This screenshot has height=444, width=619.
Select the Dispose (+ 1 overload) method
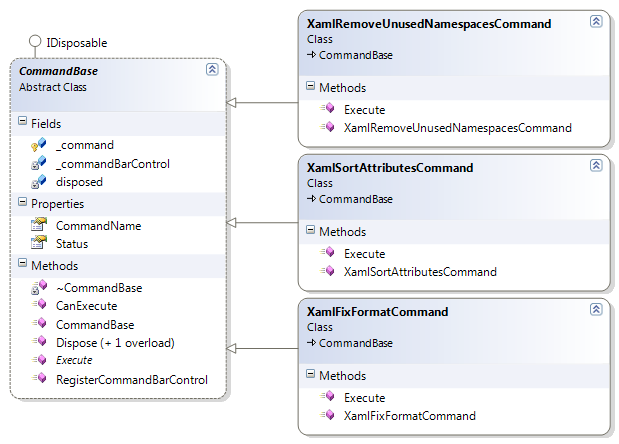click(x=115, y=343)
